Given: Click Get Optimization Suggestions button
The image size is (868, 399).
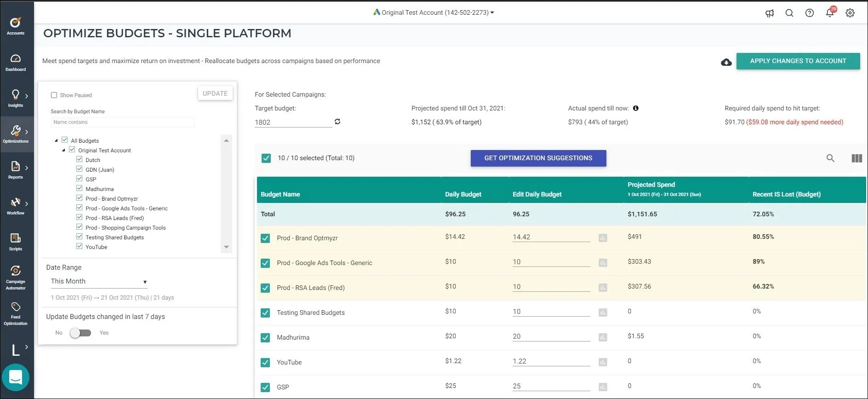Looking at the screenshot, I should (x=538, y=158).
